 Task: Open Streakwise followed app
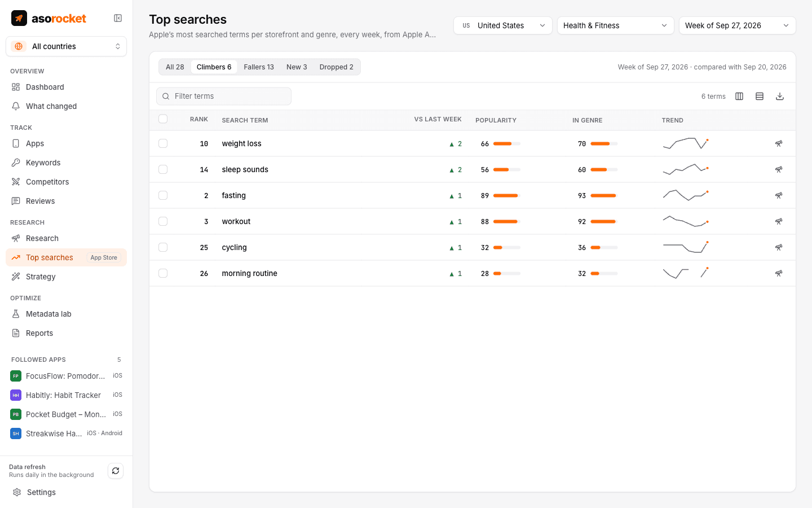67,433
